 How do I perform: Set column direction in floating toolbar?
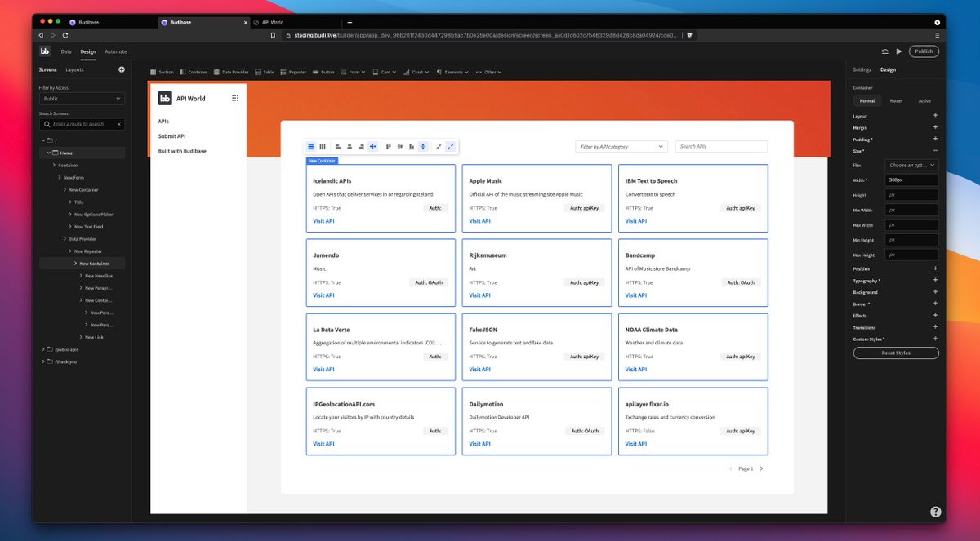[311, 147]
